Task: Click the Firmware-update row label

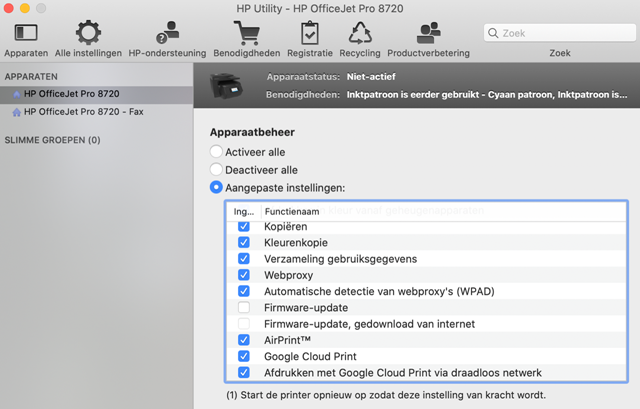Action: (306, 308)
